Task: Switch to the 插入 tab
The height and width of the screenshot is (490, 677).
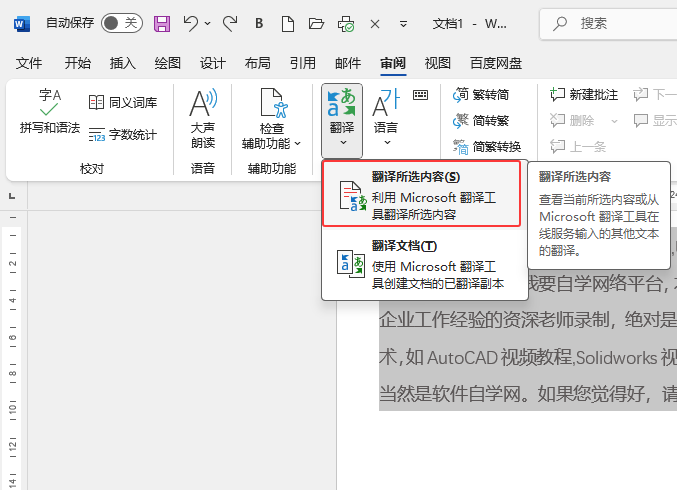Action: [x=123, y=63]
